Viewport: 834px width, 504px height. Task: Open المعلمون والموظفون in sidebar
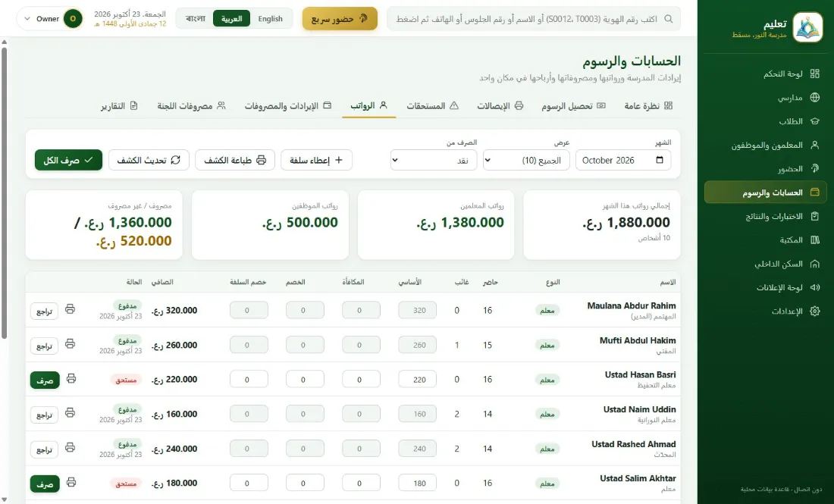click(x=766, y=146)
